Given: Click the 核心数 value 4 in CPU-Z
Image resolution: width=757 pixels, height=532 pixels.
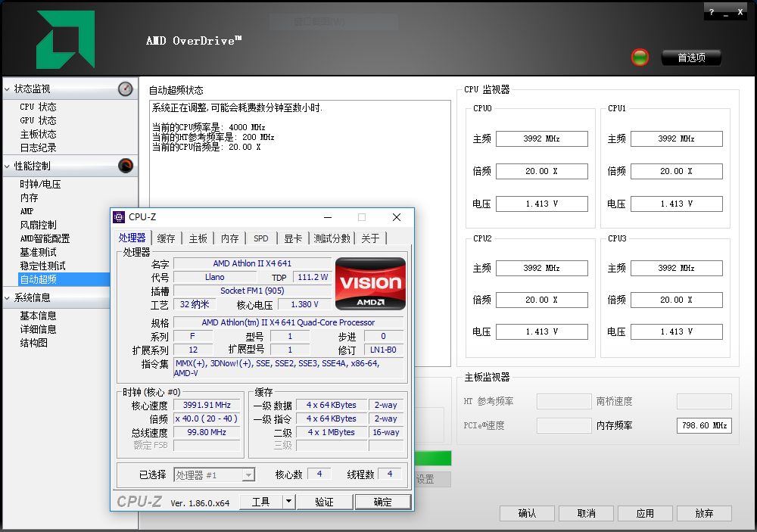Looking at the screenshot, I should 319,474.
